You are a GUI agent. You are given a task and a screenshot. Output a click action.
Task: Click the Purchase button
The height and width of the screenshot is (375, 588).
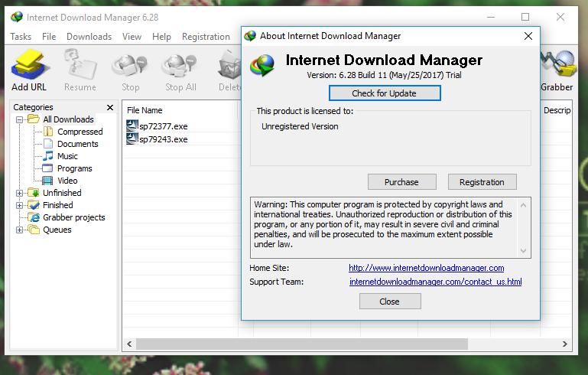pos(402,182)
